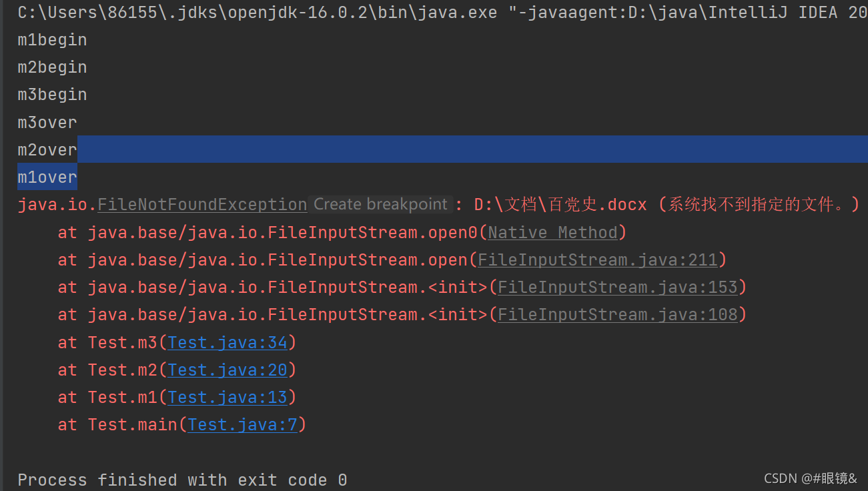
Task: Click the Create breakpoint button
Action: point(381,204)
